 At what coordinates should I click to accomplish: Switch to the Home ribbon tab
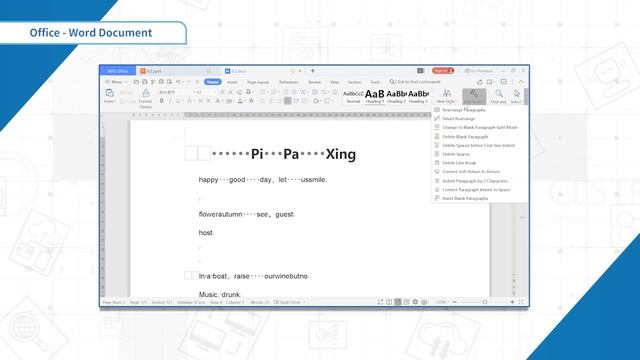pyautogui.click(x=213, y=82)
